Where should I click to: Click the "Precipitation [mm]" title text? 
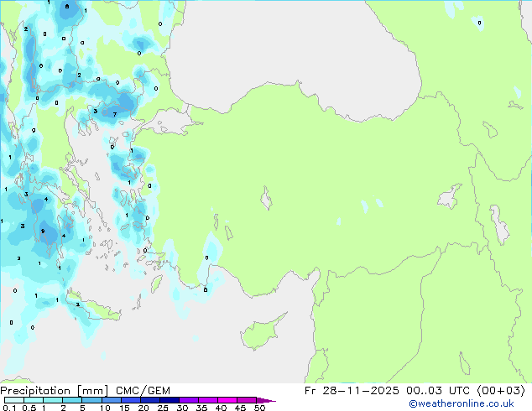point(55,391)
